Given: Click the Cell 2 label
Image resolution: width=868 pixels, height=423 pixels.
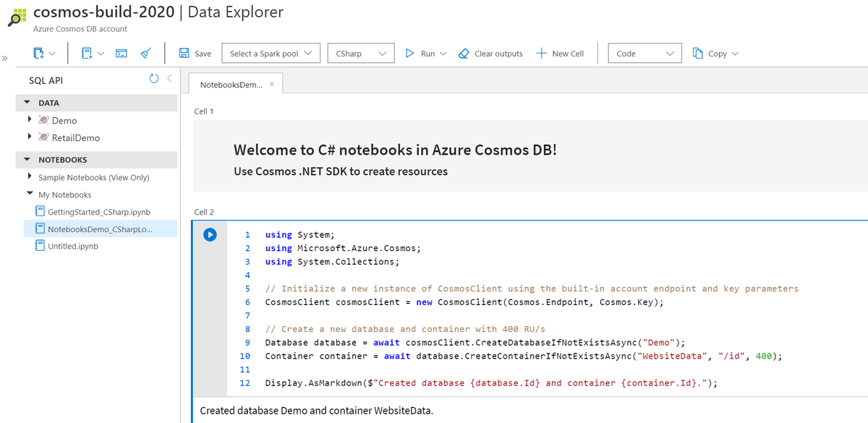Looking at the screenshot, I should [204, 212].
